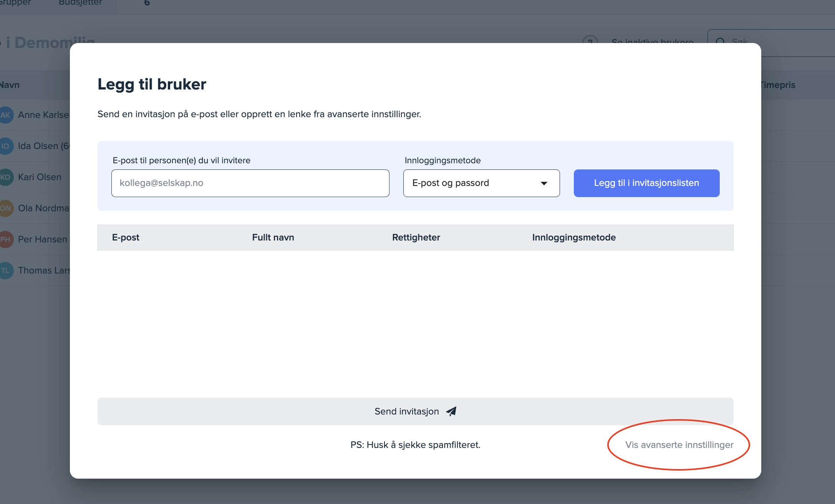Click the Budsjetter tab
Image resolution: width=835 pixels, height=504 pixels.
[80, 3]
